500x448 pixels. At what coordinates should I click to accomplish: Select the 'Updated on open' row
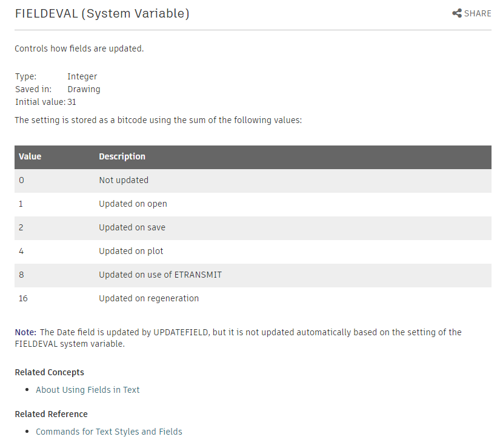click(253, 204)
